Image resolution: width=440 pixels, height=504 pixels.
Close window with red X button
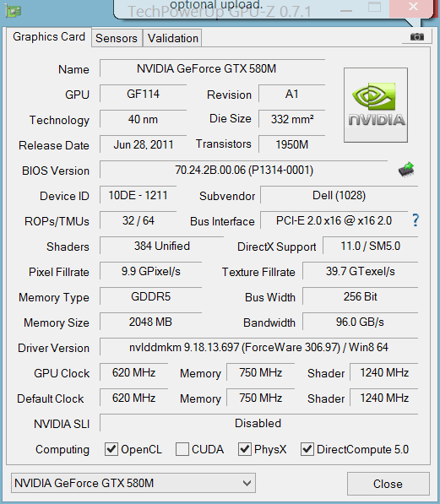(x=413, y=7)
